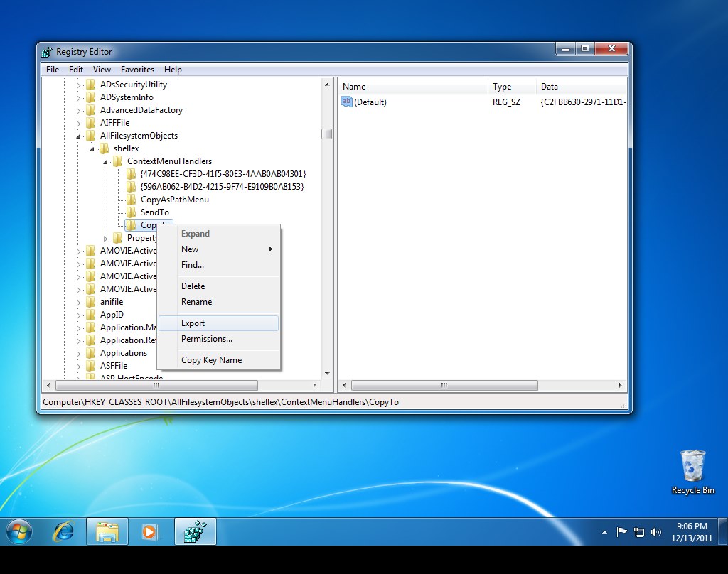
Task: Click the tree pane scroll down arrow
Action: coord(327,374)
